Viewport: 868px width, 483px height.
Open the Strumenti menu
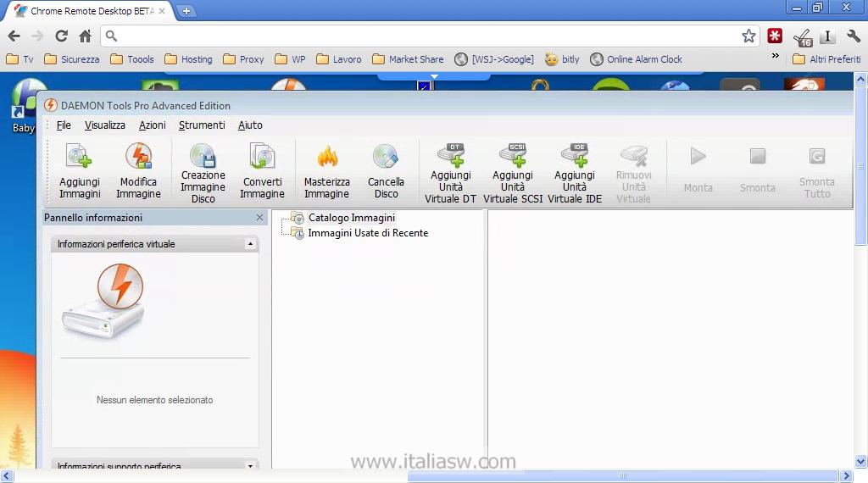pyautogui.click(x=202, y=125)
